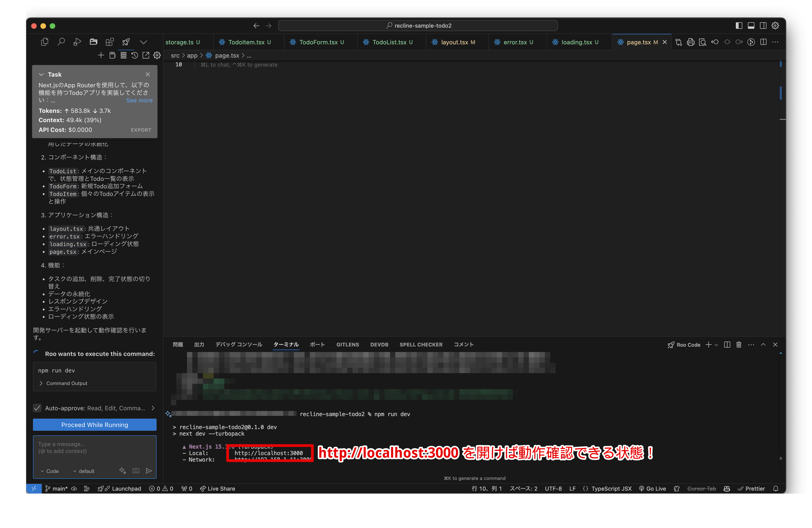Screen dimensions: 812x528
Task: Open the GITLENS panel tab
Action: pyautogui.click(x=348, y=345)
